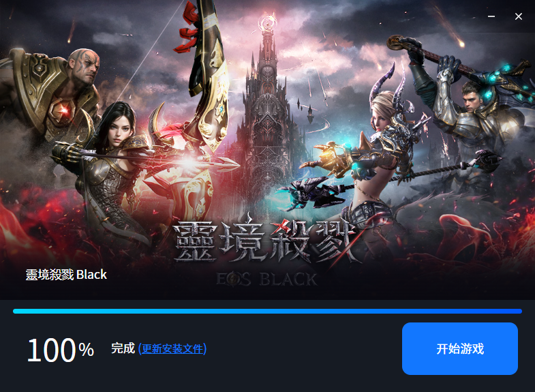Click the dark gothic tower in the center
This screenshot has height=392, width=535.
coord(269,112)
